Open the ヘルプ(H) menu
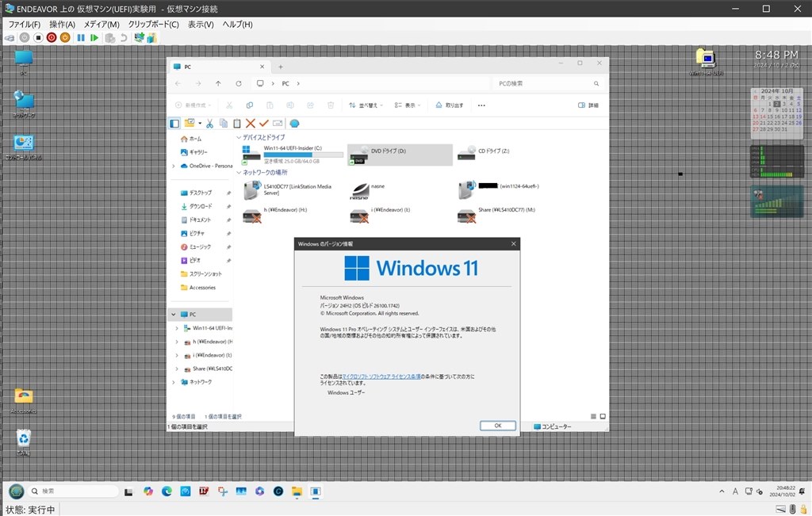This screenshot has width=812, height=516. coord(237,25)
